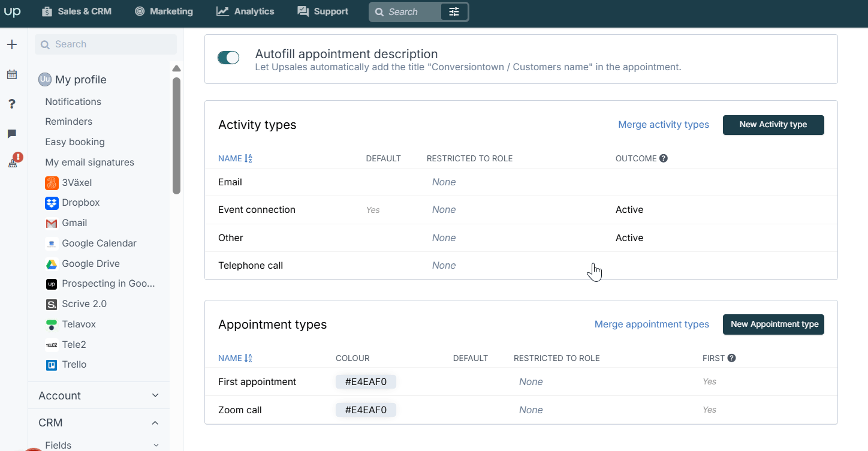
Task: Sort Activity types by Name column
Action: (x=235, y=158)
